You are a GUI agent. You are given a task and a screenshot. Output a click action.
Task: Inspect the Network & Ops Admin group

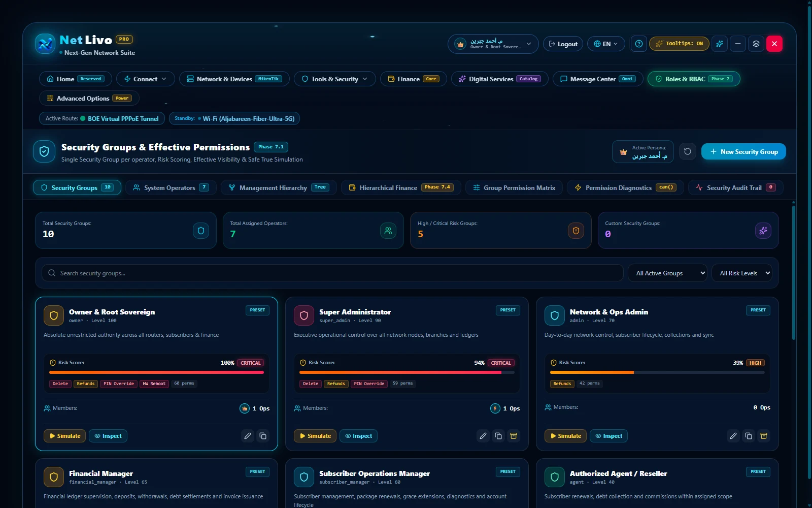coord(608,436)
